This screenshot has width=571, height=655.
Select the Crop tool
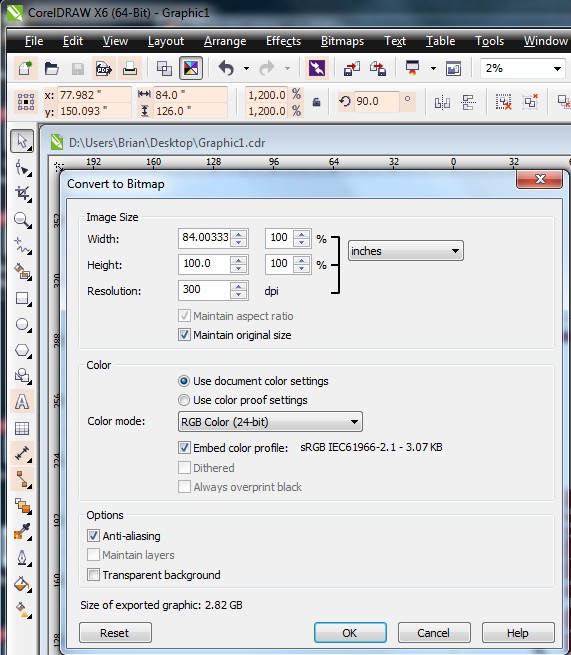22,194
